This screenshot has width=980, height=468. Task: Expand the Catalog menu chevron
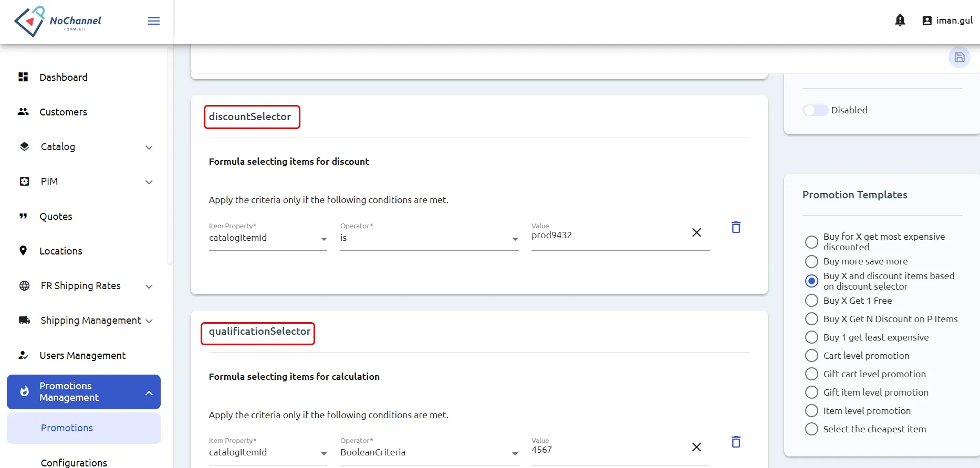tap(149, 147)
